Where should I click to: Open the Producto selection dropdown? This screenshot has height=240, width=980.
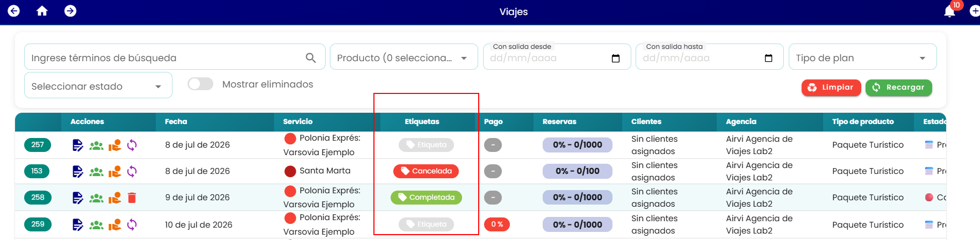click(403, 57)
